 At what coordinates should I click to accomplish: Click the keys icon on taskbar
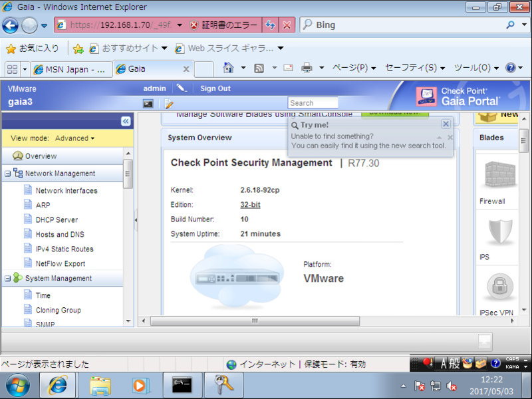(x=223, y=385)
